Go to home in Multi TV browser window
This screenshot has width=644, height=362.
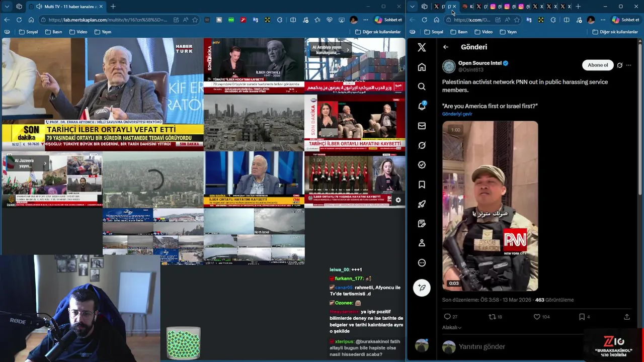pyautogui.click(x=31, y=20)
